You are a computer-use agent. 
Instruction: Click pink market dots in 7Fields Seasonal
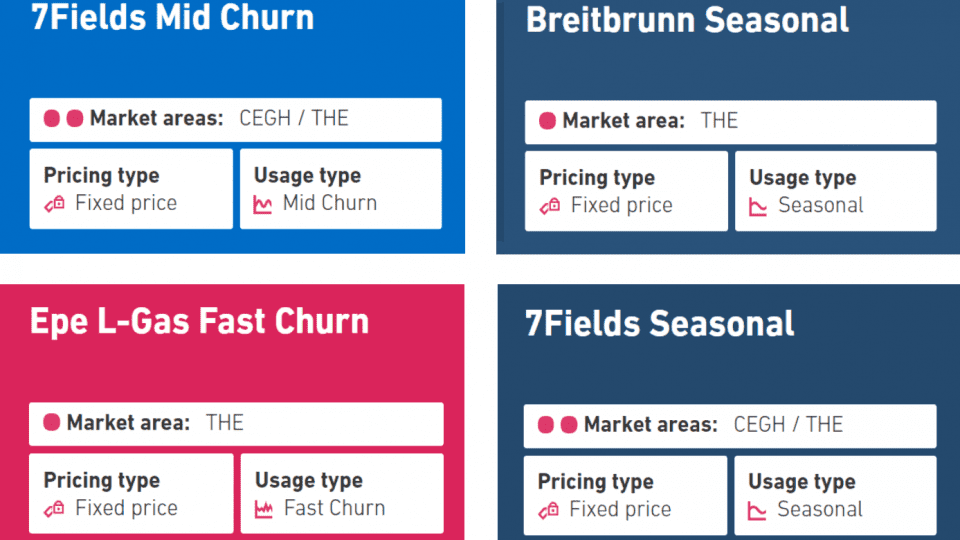557,424
